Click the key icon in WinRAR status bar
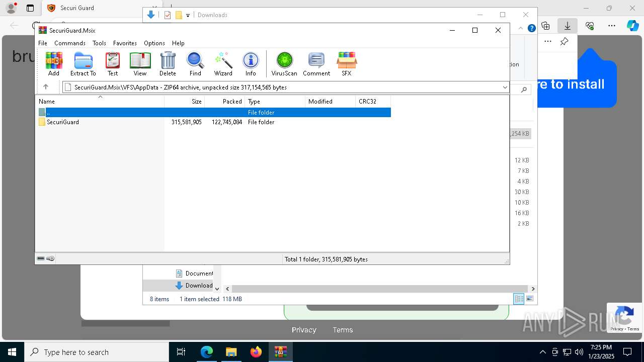 coord(50,259)
